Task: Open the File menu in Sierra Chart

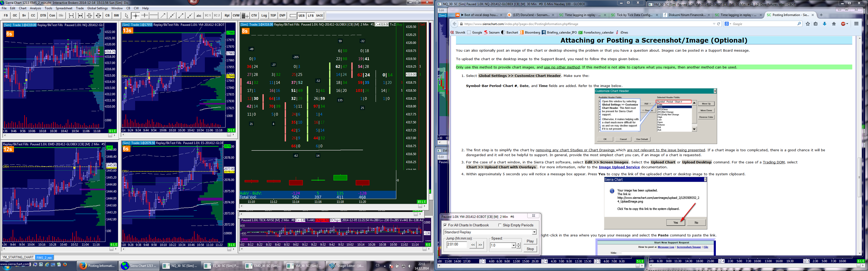Action: click(x=4, y=8)
